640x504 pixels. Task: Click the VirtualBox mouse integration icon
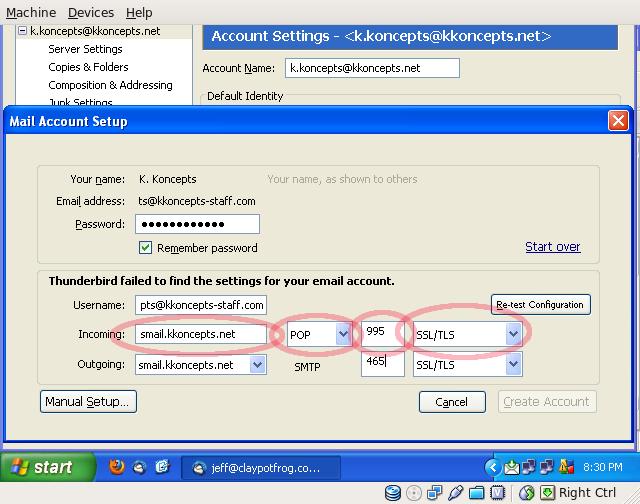tap(527, 493)
